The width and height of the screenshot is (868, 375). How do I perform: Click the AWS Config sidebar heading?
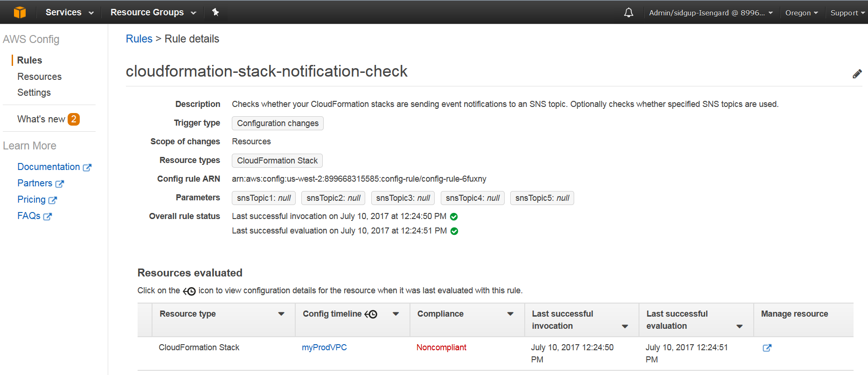tap(31, 39)
